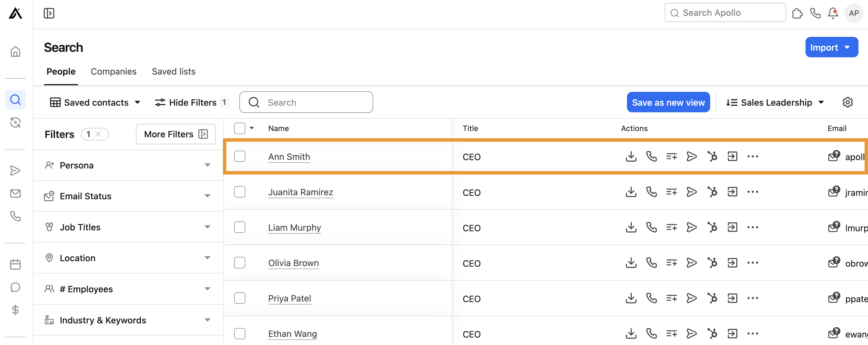The width and height of the screenshot is (868, 345).
Task: Open Juanita Ramirez's profile link
Action: click(300, 192)
